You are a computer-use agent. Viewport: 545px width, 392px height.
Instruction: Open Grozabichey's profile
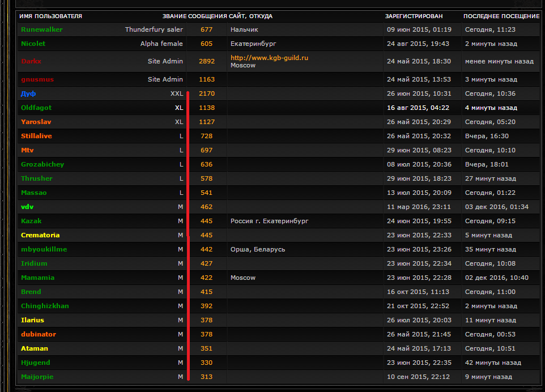point(42,164)
